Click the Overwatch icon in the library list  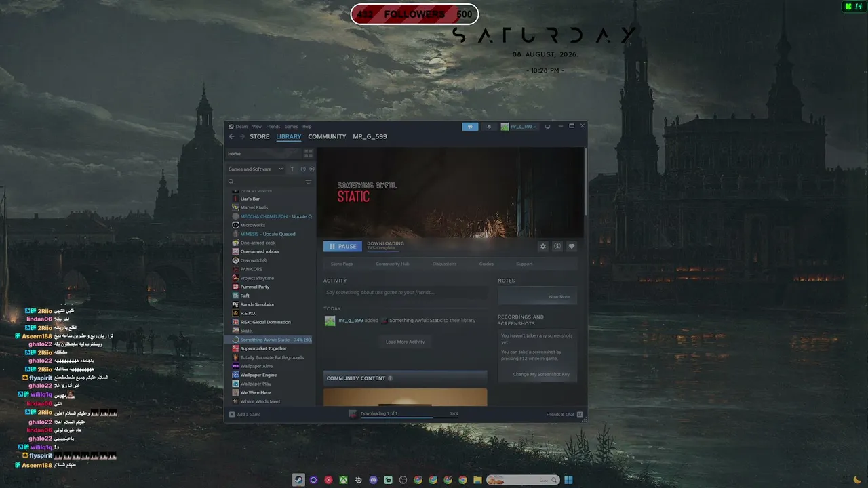pyautogui.click(x=235, y=260)
